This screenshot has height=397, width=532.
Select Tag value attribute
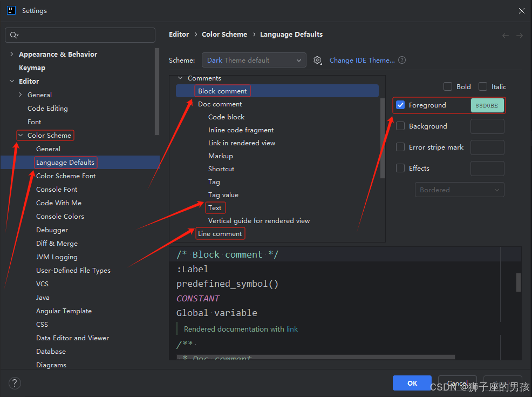coord(223,195)
